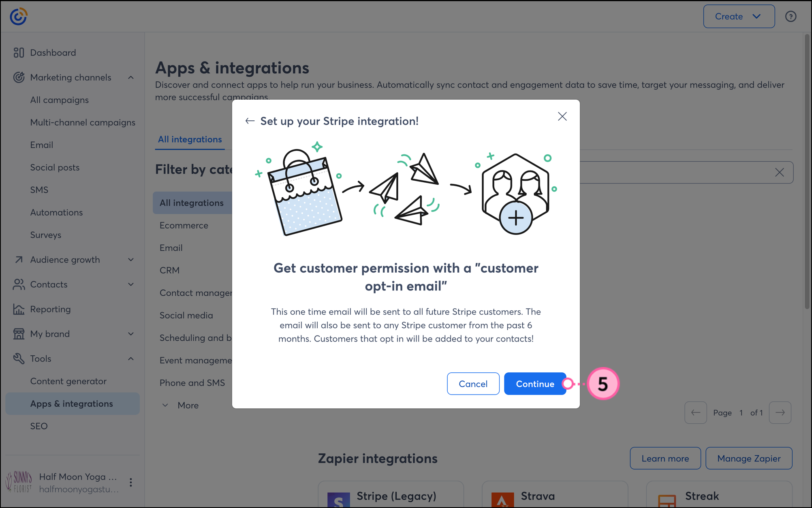The image size is (812, 508).
Task: Click the Strava card title
Action: pos(538,496)
